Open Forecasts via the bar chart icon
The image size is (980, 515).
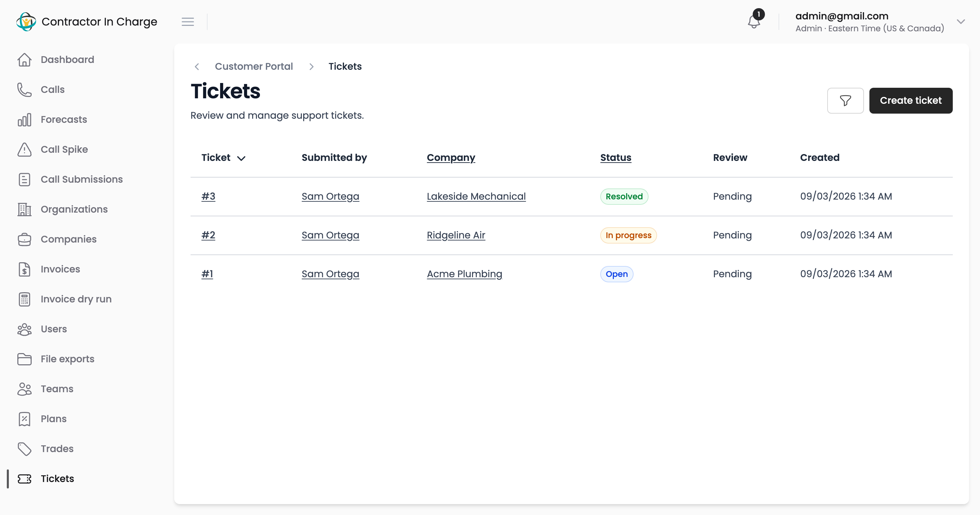click(24, 120)
